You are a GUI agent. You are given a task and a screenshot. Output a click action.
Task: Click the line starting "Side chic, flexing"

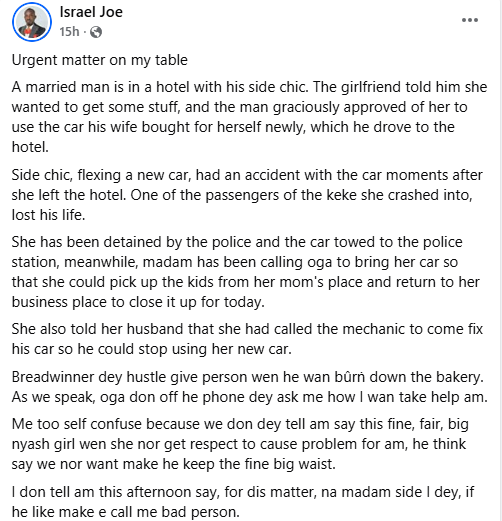click(x=247, y=175)
